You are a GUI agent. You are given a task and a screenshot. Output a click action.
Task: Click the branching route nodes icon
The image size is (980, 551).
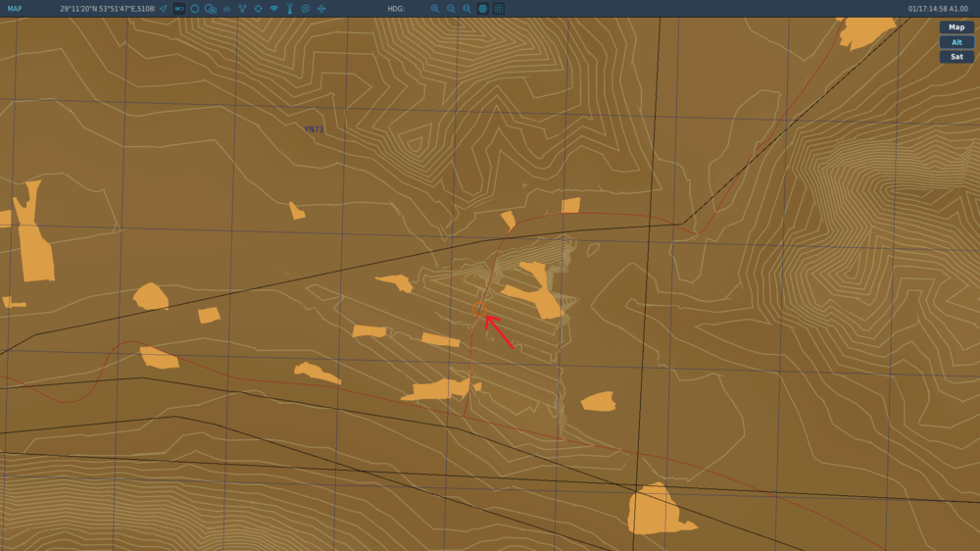[x=242, y=9]
